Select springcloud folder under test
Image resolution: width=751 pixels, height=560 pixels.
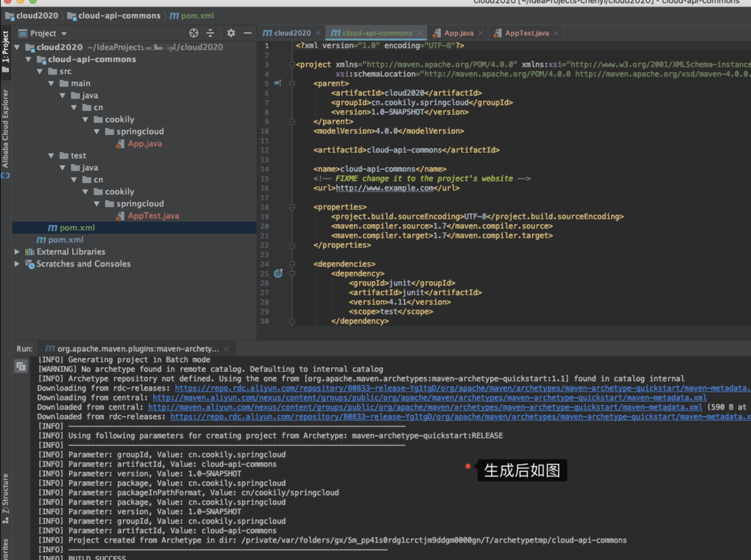point(140,204)
